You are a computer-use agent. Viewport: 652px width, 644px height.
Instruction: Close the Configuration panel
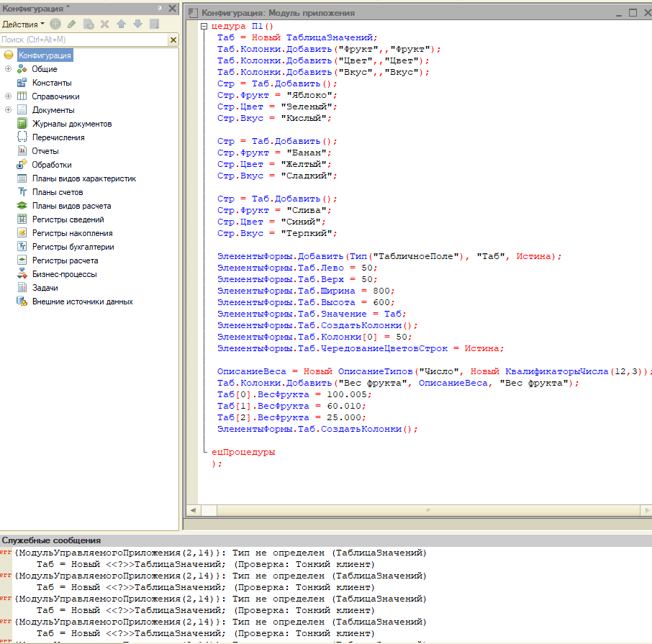coord(173,9)
